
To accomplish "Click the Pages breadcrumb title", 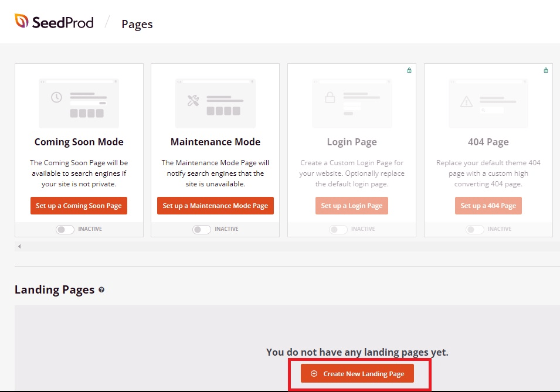I will coord(137,24).
